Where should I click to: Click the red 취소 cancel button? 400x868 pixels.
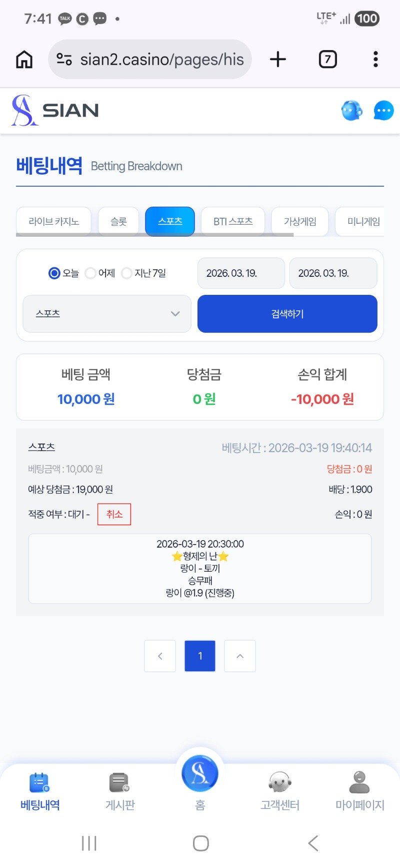pyautogui.click(x=114, y=514)
